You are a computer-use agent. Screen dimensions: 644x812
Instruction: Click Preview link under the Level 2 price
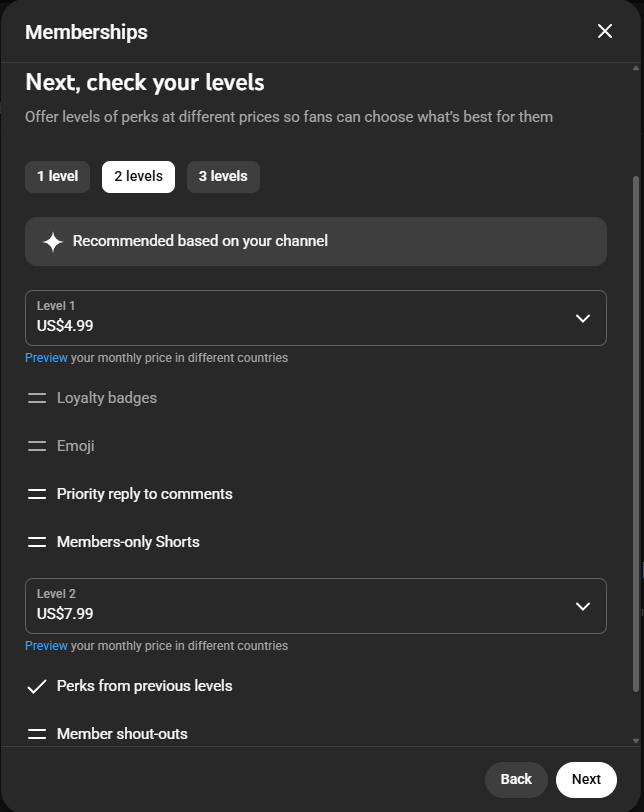pos(45,645)
